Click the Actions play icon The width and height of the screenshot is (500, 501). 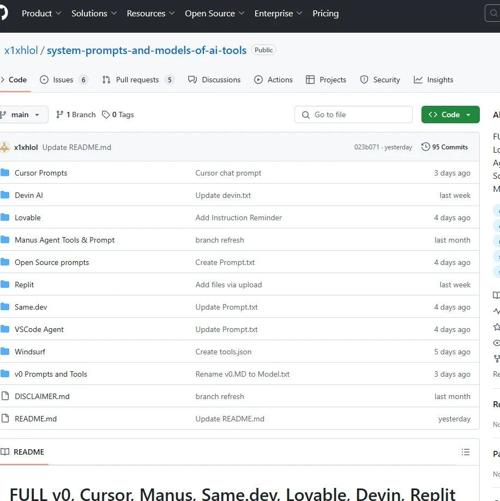click(258, 80)
